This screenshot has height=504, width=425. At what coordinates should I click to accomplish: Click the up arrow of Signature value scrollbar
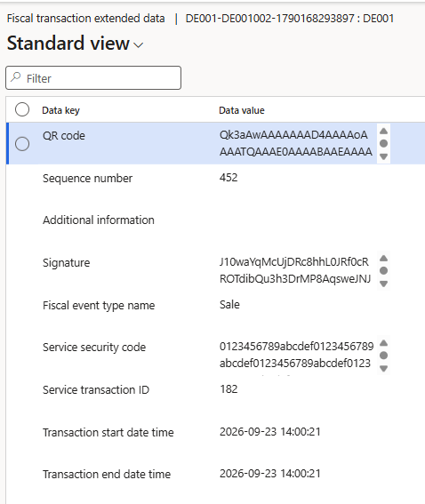(x=383, y=258)
